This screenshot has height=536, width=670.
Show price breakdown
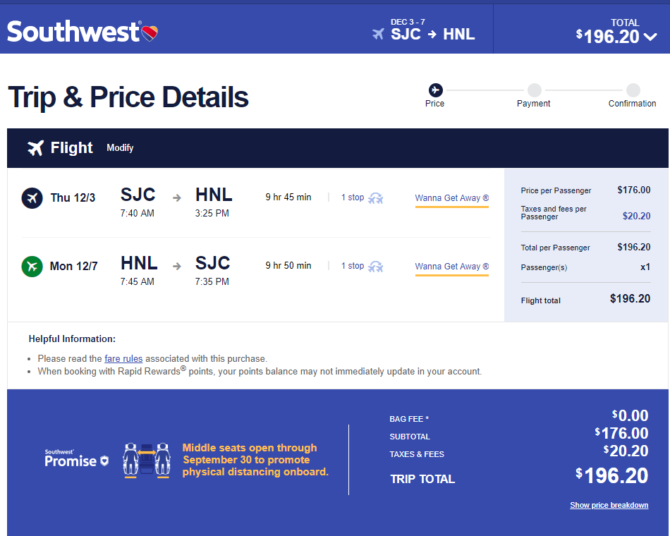609,505
